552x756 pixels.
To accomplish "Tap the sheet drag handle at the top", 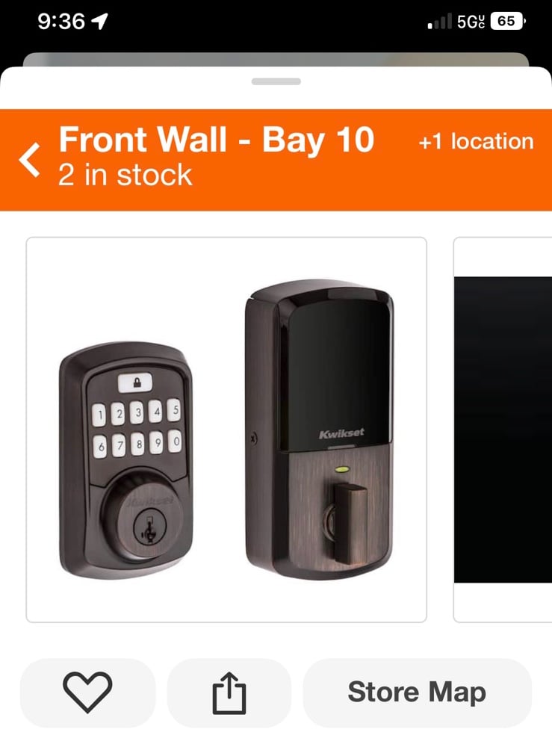I will pos(276,81).
